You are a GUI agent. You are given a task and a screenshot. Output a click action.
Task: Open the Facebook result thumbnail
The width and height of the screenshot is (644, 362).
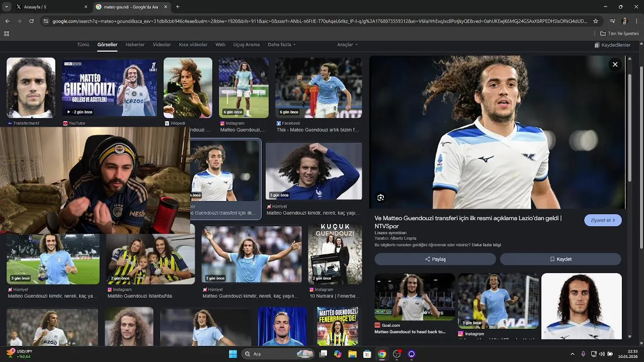[x=318, y=88]
